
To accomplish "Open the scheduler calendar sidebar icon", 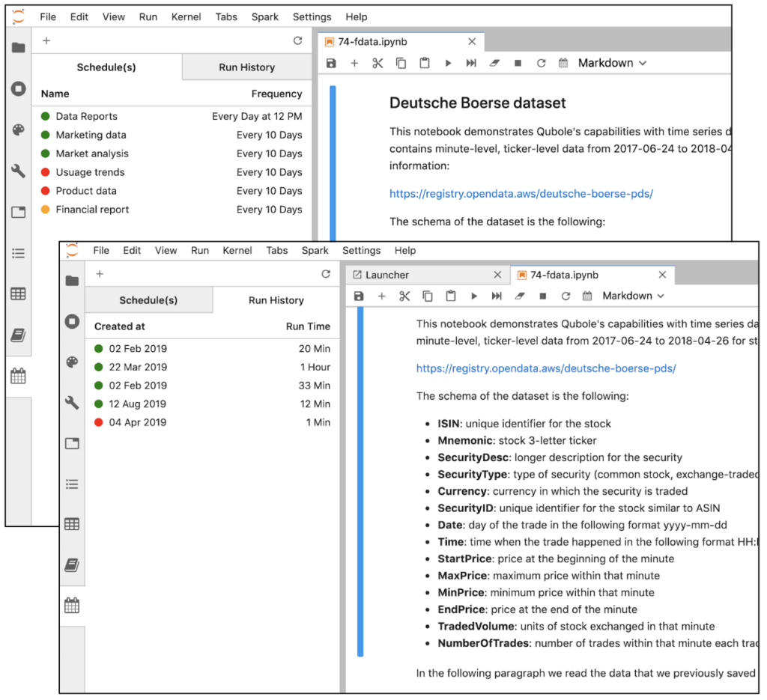I will (71, 605).
